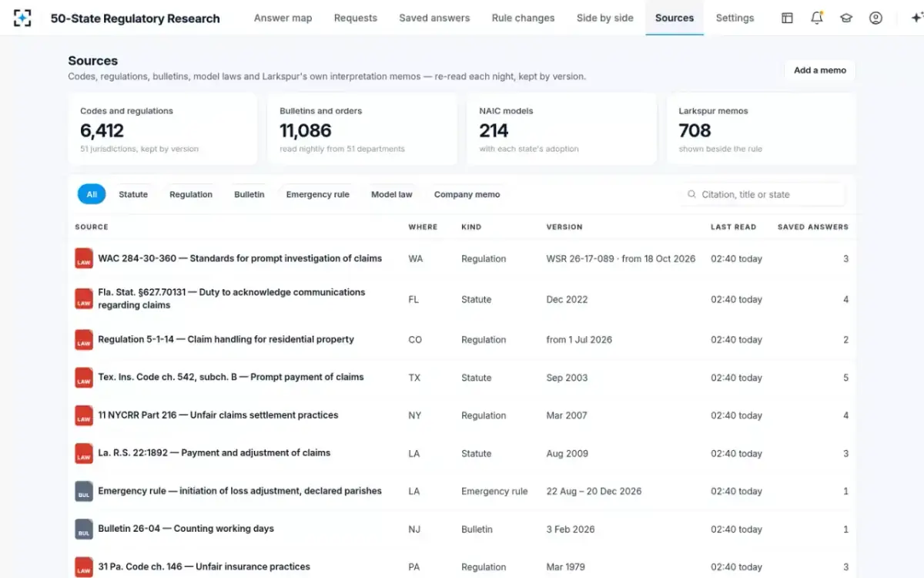Open the NAIC models card

pyautogui.click(x=561, y=129)
